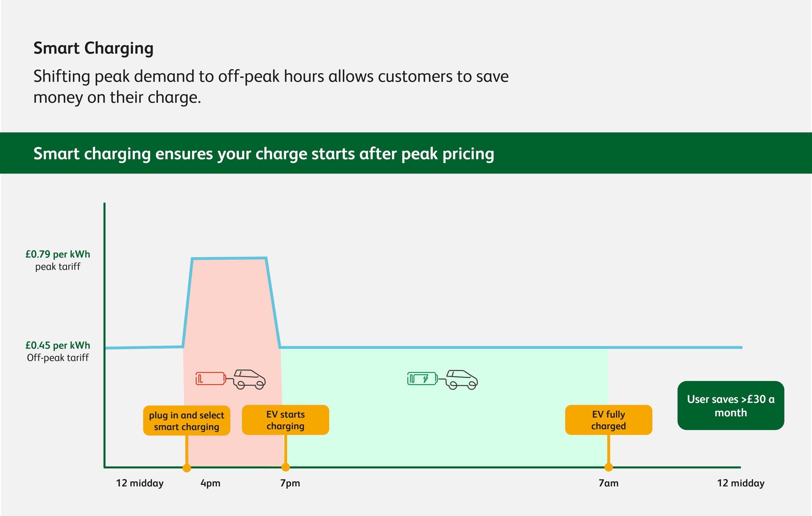Click the 'Smart Charging' heading
The image size is (812, 516).
[94, 48]
